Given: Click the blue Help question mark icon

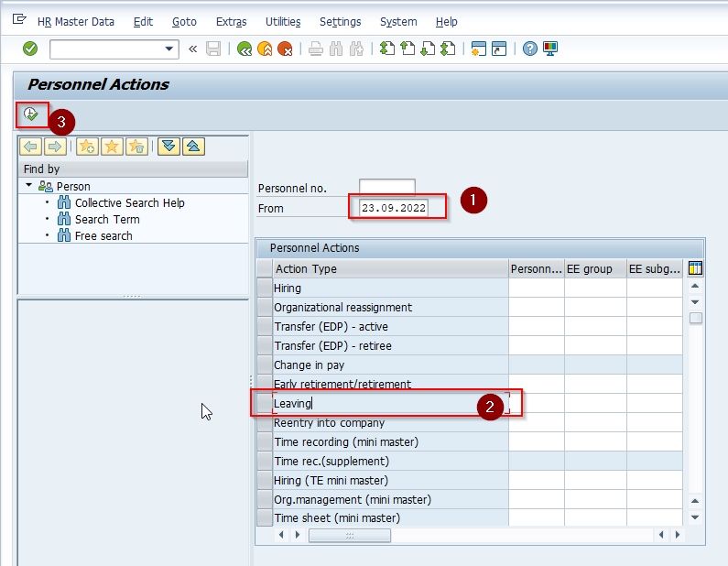Looking at the screenshot, I should pos(530,49).
